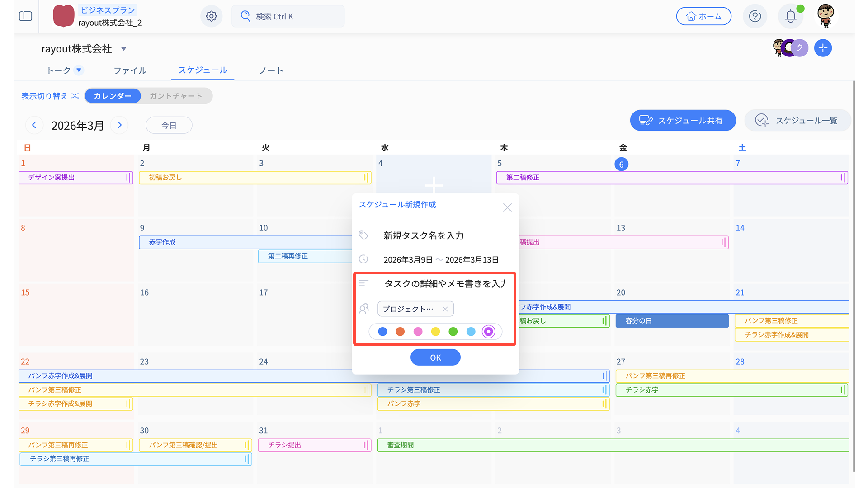Click the help question mark icon

click(x=755, y=16)
